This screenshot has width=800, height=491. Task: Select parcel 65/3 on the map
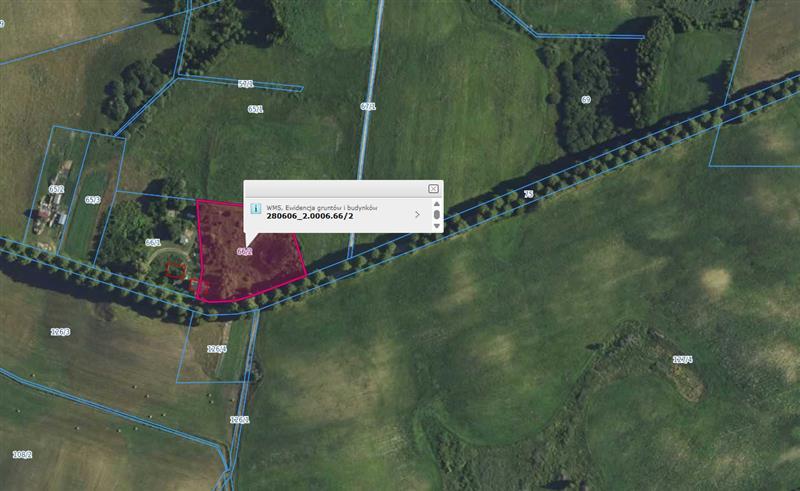coord(93,200)
